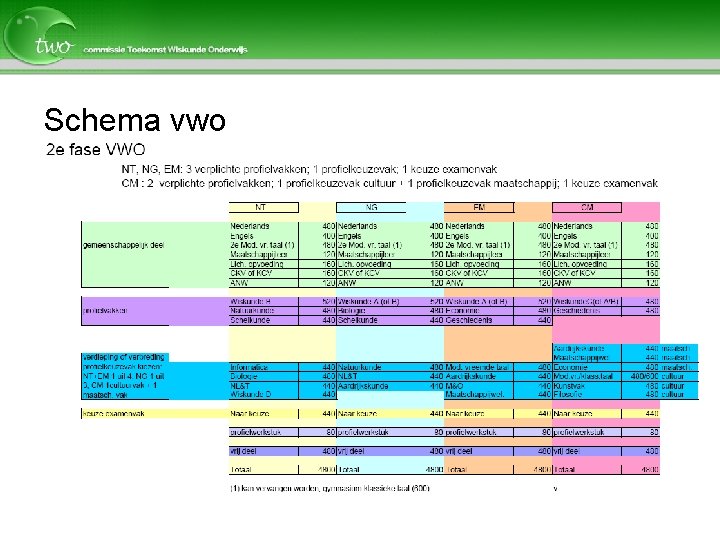The width and height of the screenshot is (720, 540).
Task: Select the '2e fase VWO' subtitle
Action: (x=96, y=149)
